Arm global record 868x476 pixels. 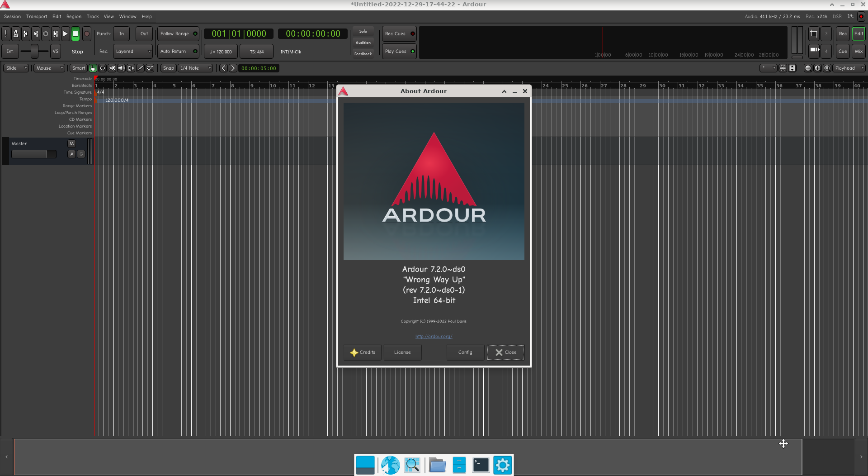tap(87, 33)
